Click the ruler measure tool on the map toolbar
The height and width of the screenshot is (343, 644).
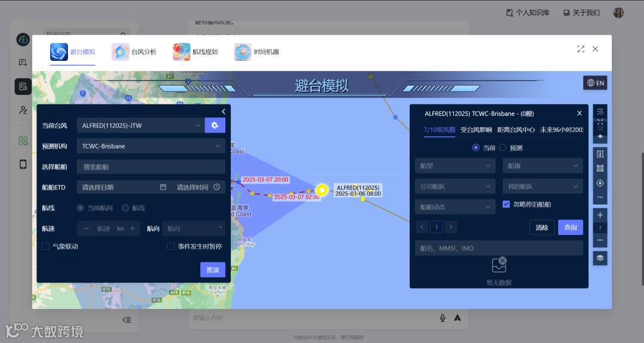click(600, 154)
